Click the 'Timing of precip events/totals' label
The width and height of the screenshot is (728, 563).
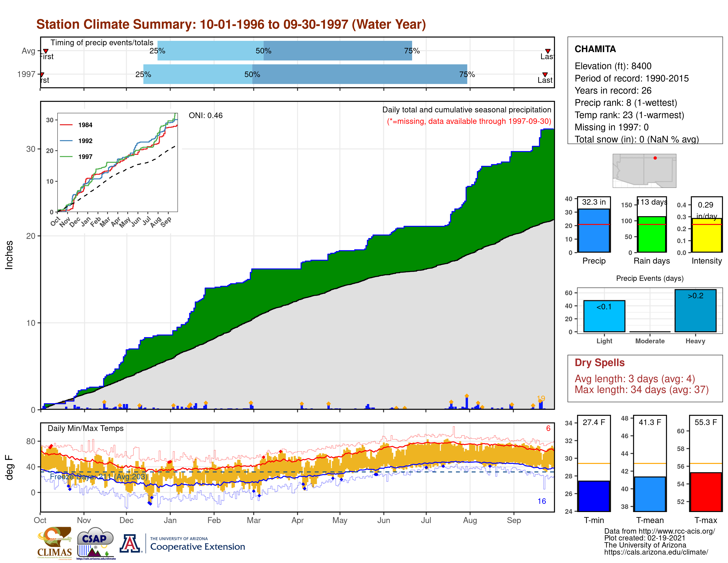pos(102,43)
